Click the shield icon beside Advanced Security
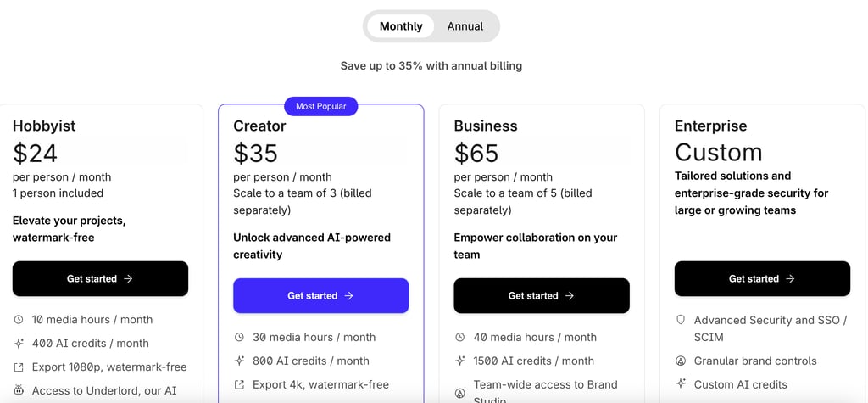The width and height of the screenshot is (868, 403). pyautogui.click(x=680, y=320)
